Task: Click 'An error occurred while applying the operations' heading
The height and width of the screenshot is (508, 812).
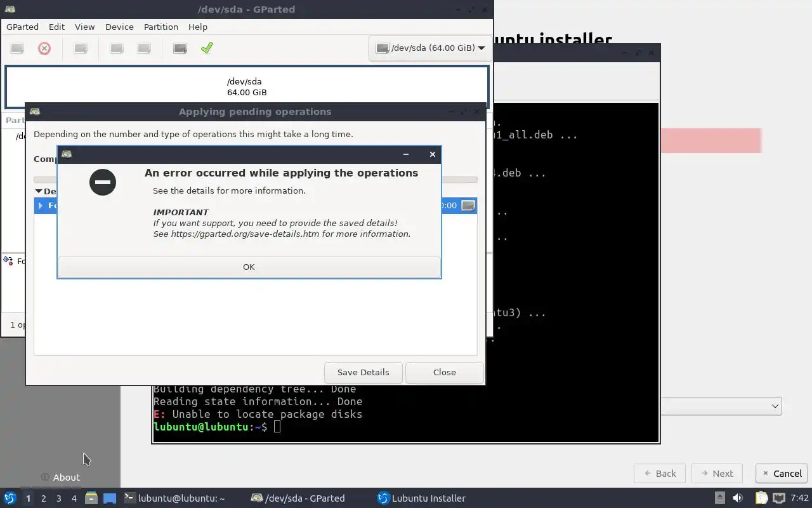Action: (281, 173)
